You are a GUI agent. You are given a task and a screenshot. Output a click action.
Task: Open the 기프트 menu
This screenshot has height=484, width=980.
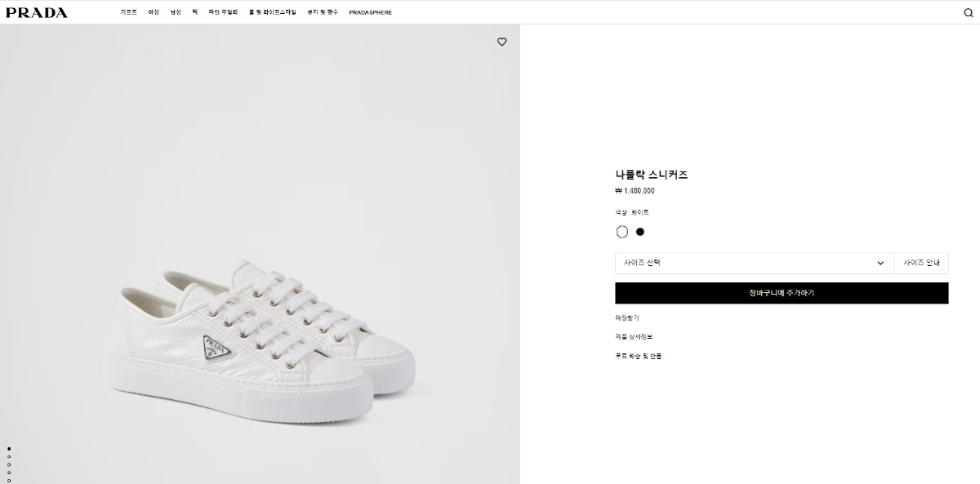[x=129, y=12]
